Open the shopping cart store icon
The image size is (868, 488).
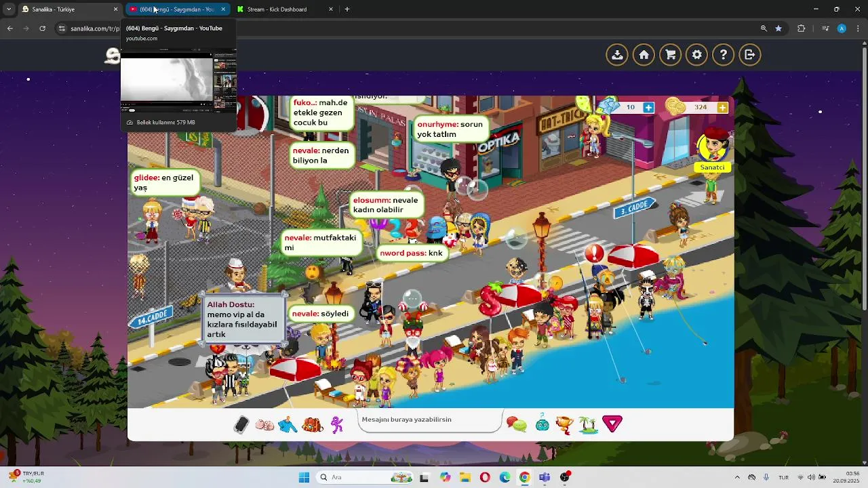point(671,55)
